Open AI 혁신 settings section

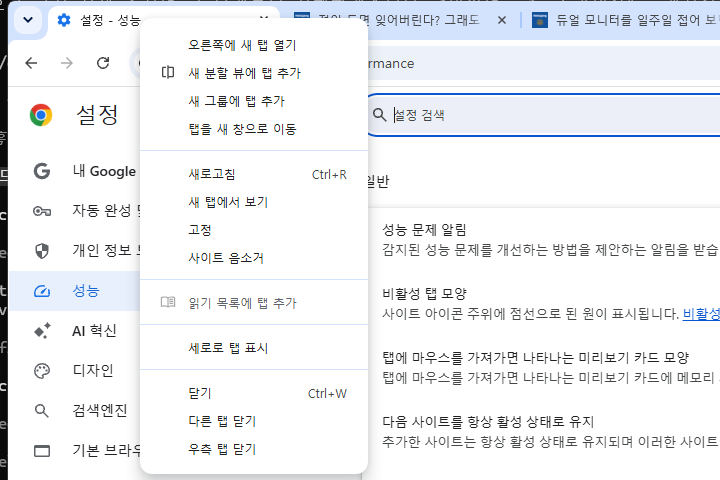tap(74, 331)
